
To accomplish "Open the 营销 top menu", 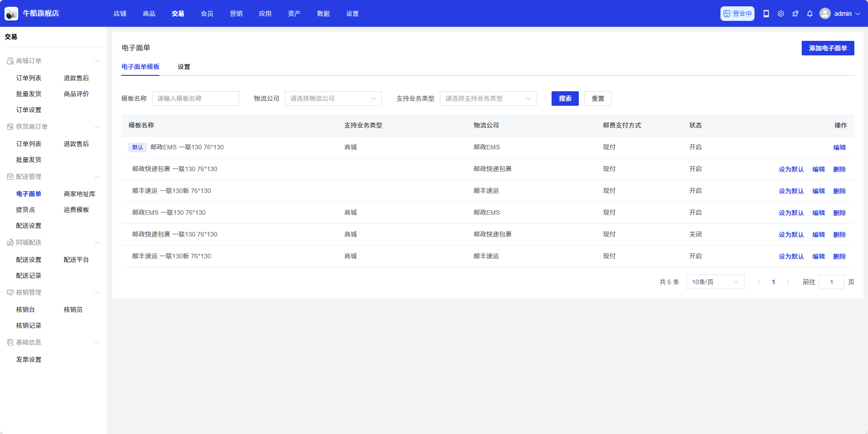I will click(x=236, y=14).
